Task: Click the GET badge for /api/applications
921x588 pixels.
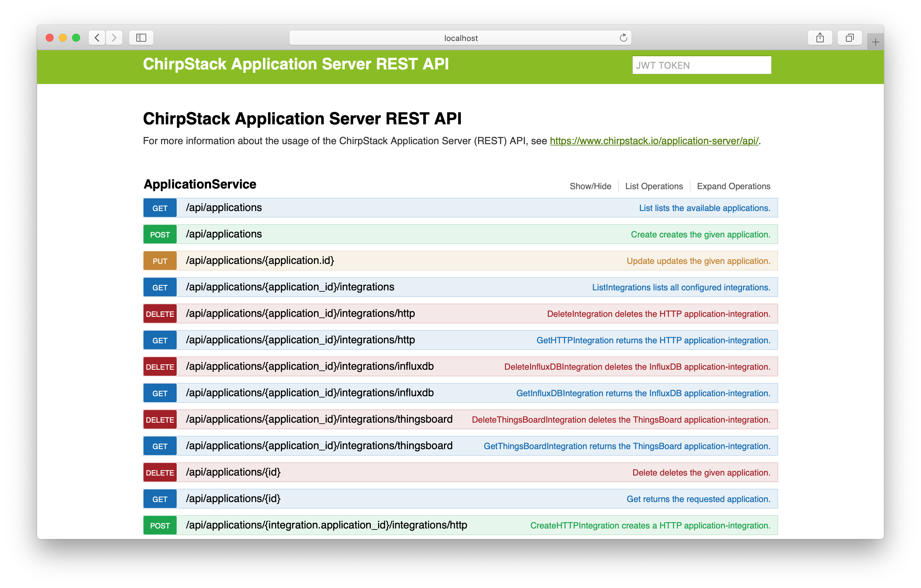Action: (160, 208)
